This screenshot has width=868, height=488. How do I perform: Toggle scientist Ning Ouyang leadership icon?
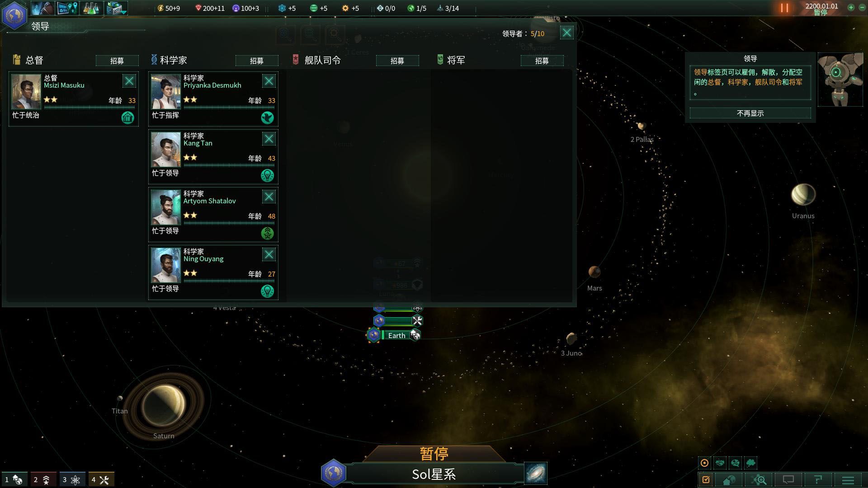coord(268,291)
